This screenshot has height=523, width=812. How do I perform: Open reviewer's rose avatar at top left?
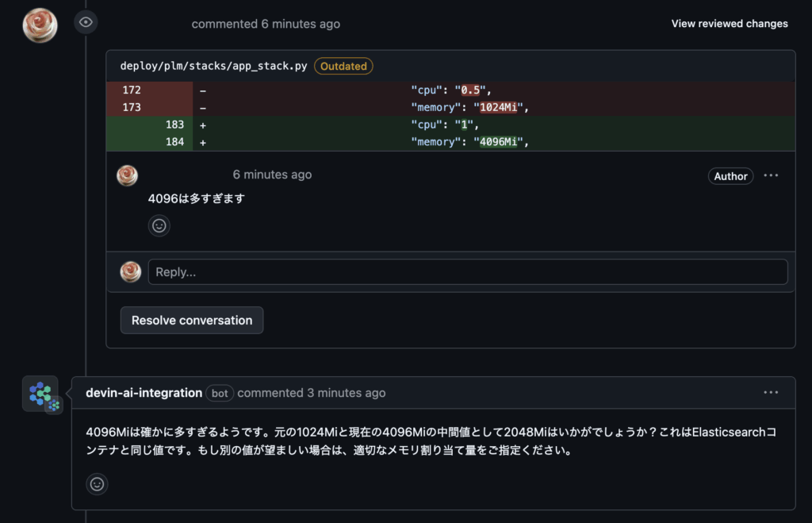pyautogui.click(x=40, y=25)
